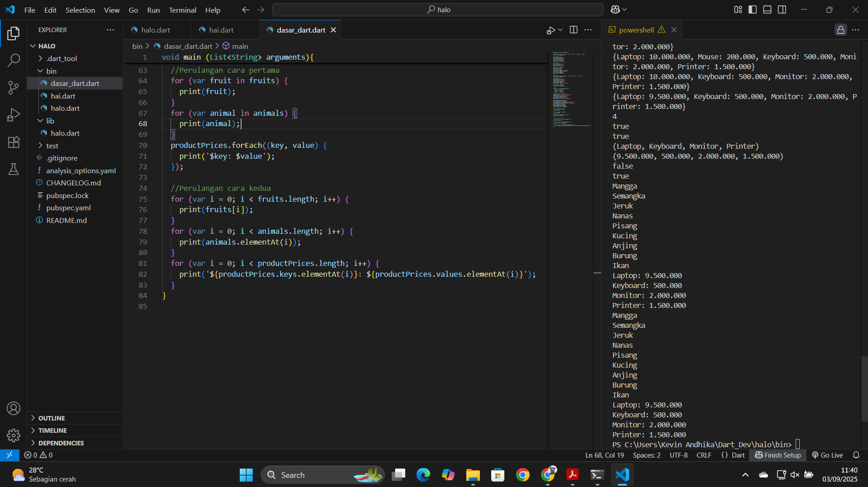Screen dimensions: 868x487
Task: Click the Split Editor Right icon
Action: coord(574,30)
